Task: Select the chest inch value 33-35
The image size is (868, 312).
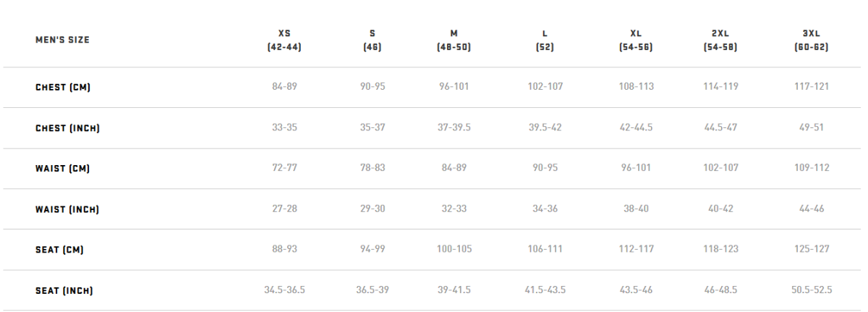Action: click(x=284, y=127)
